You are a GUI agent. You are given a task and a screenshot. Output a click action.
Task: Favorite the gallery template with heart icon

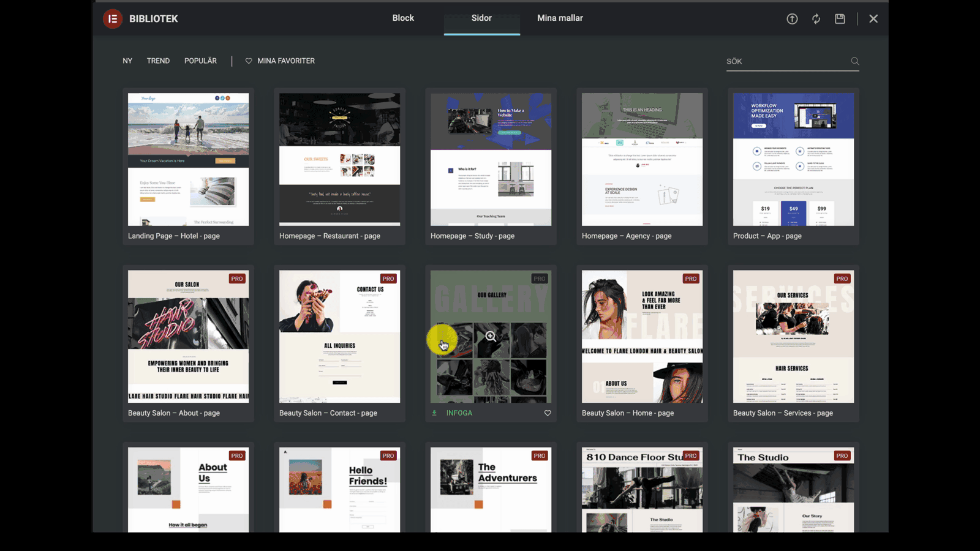pyautogui.click(x=548, y=413)
